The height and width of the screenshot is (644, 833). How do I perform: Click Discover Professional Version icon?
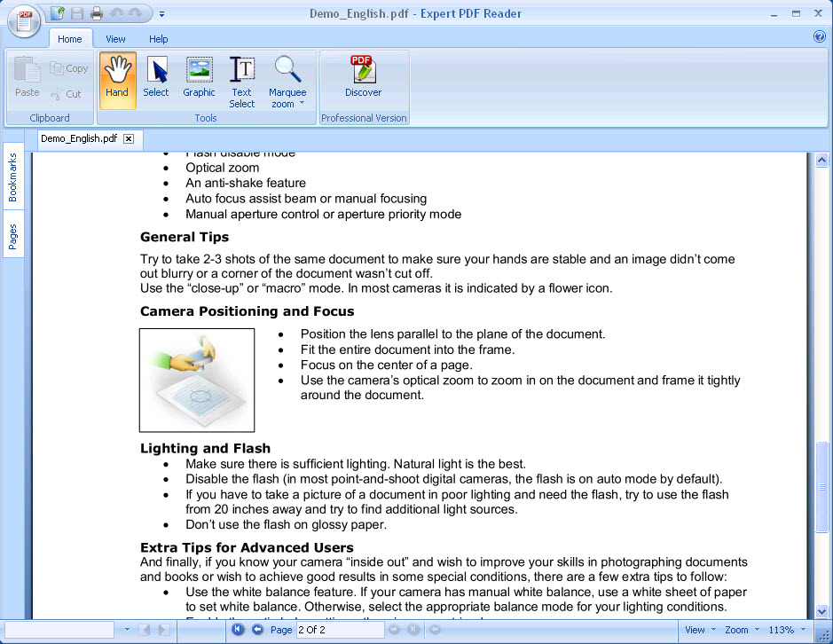coord(364,76)
